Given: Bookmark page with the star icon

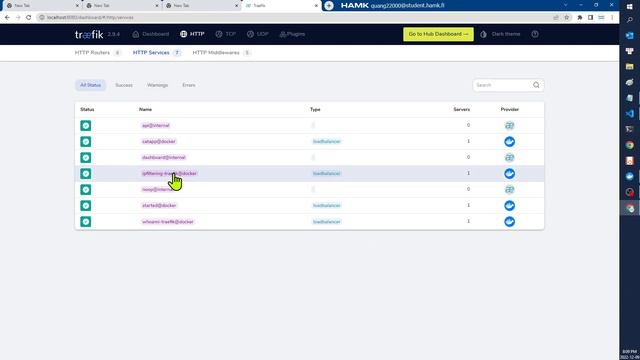Looking at the screenshot, I should click(567, 18).
